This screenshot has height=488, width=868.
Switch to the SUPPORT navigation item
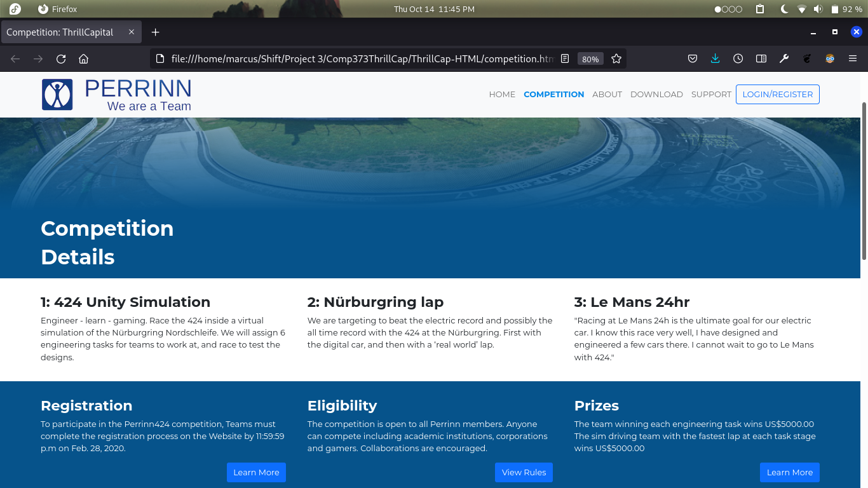711,94
